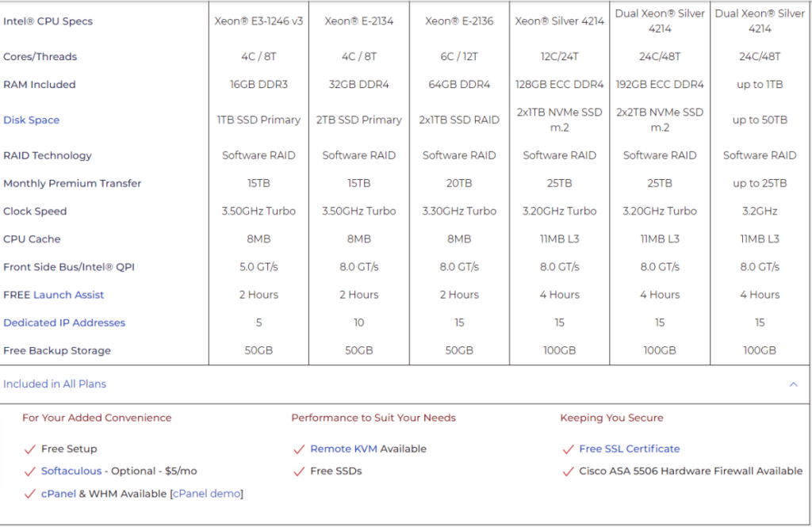Screen dimensions: 812x527
Task: Click the checkmark next to Softaculous
Action: pyautogui.click(x=30, y=471)
